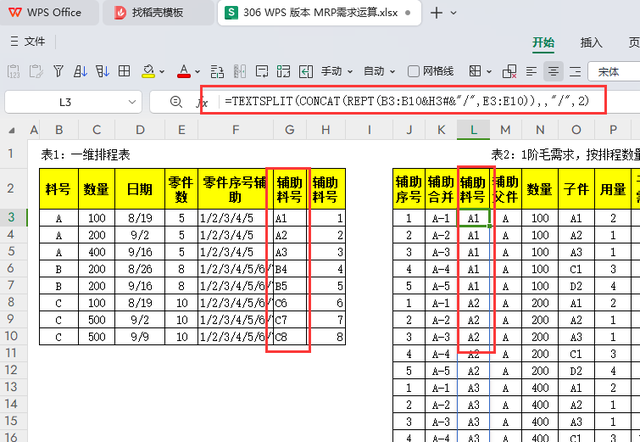Click cell G6 containing B4
Viewport: 640px width, 442px height.
[x=290, y=269]
